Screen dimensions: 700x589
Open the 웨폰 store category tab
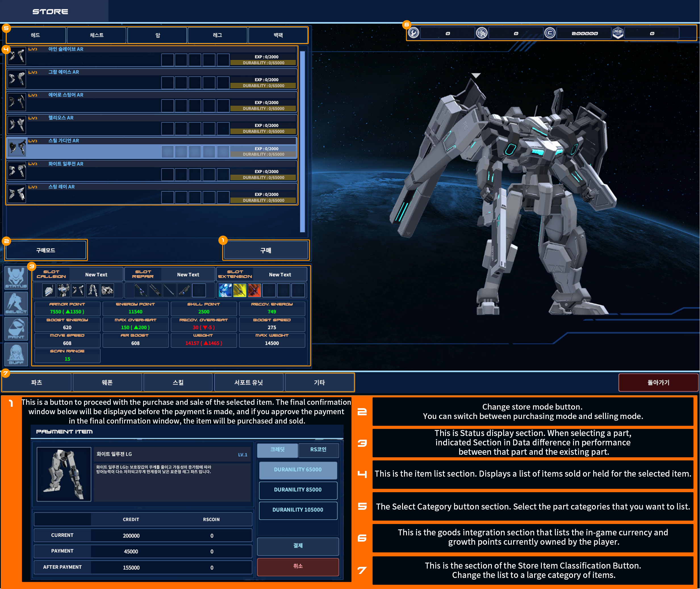pyautogui.click(x=107, y=382)
